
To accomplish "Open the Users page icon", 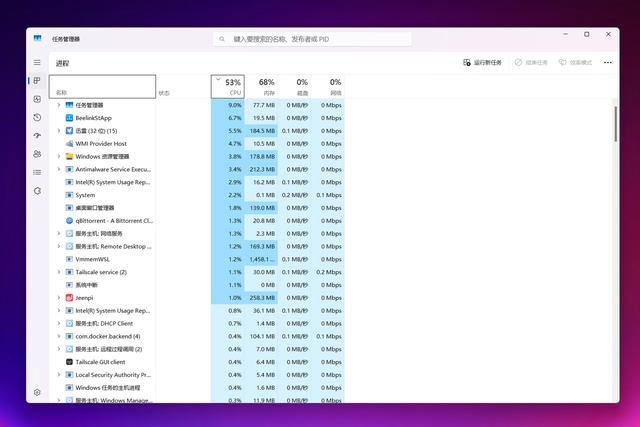I will 37,154.
